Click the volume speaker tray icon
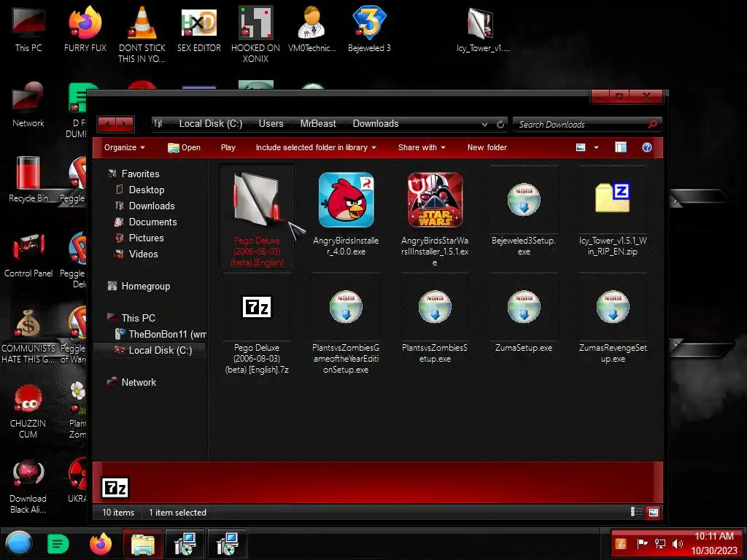 [678, 544]
